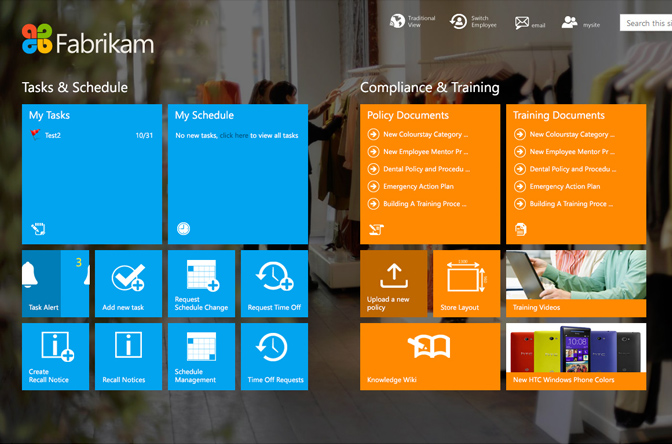Click Create Recall Notice tile

55,356
